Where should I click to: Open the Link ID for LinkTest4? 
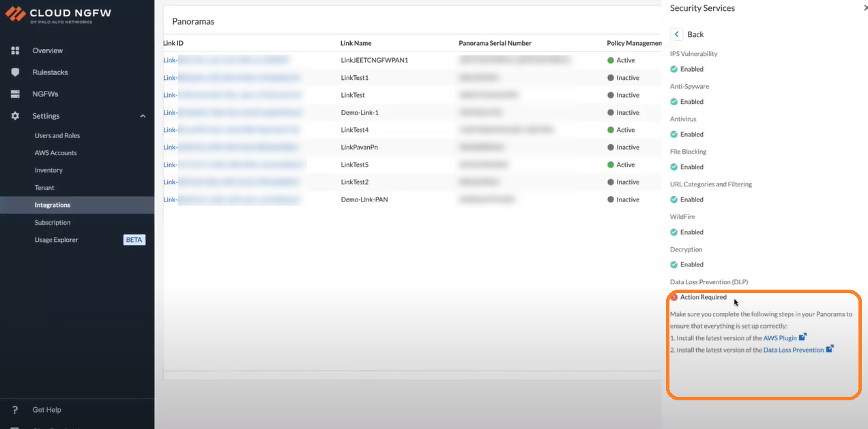(231, 130)
